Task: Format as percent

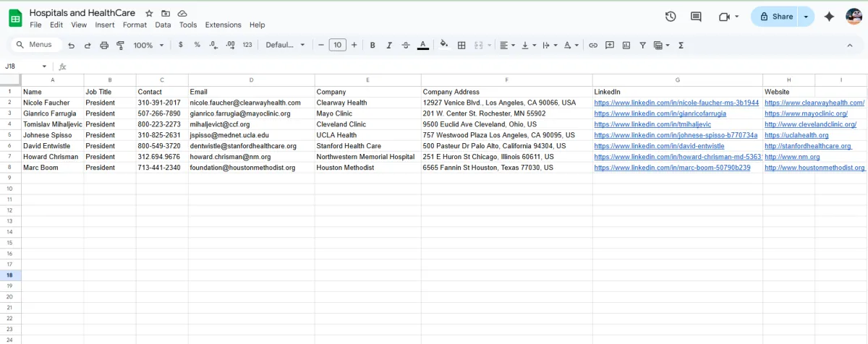Action: click(197, 45)
